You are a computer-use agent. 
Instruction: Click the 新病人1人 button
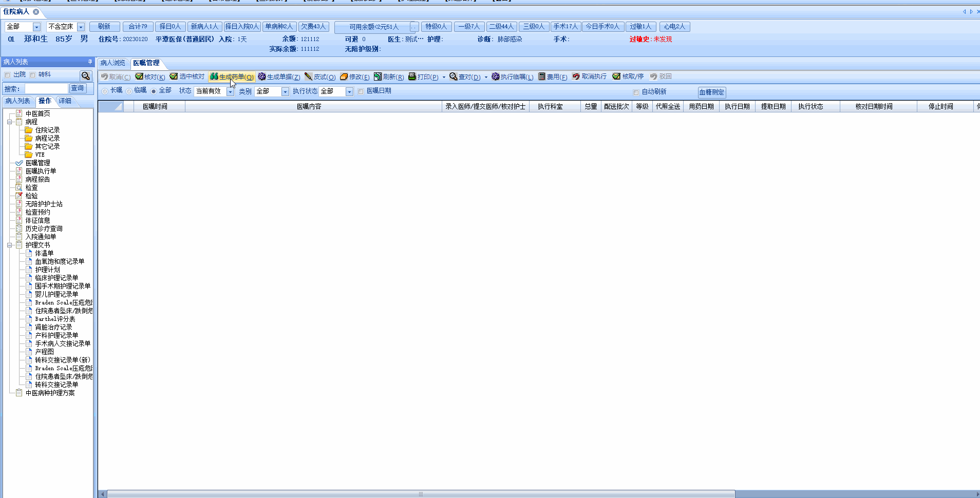tap(204, 27)
